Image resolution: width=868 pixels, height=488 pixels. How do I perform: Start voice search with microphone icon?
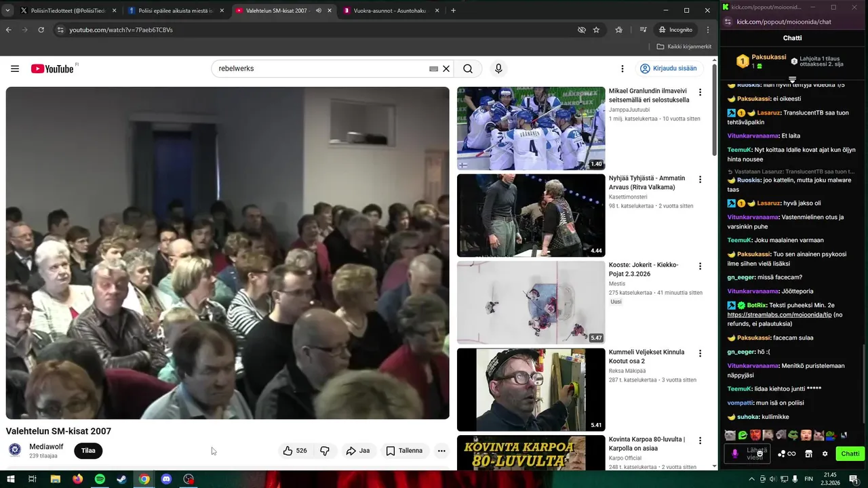(498, 68)
